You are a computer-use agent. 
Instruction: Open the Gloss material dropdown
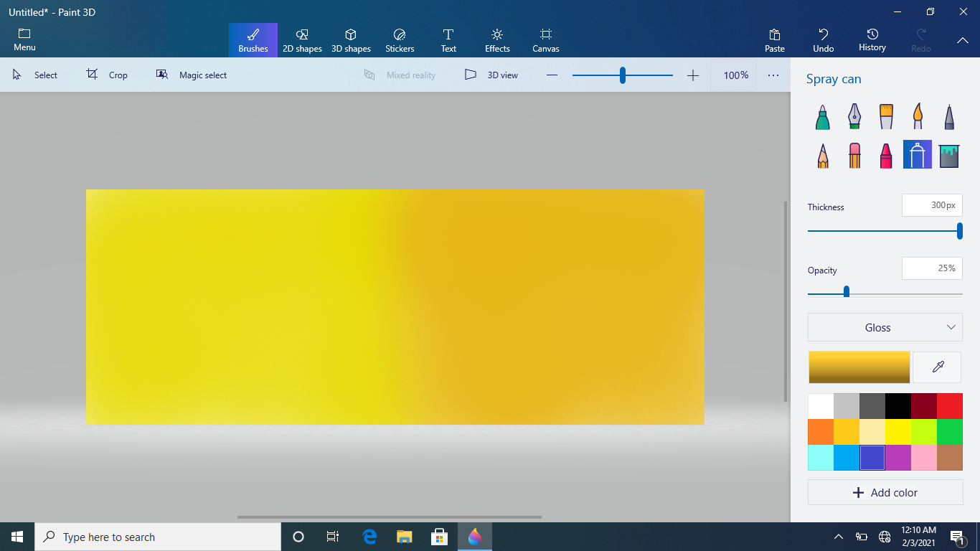pos(885,327)
